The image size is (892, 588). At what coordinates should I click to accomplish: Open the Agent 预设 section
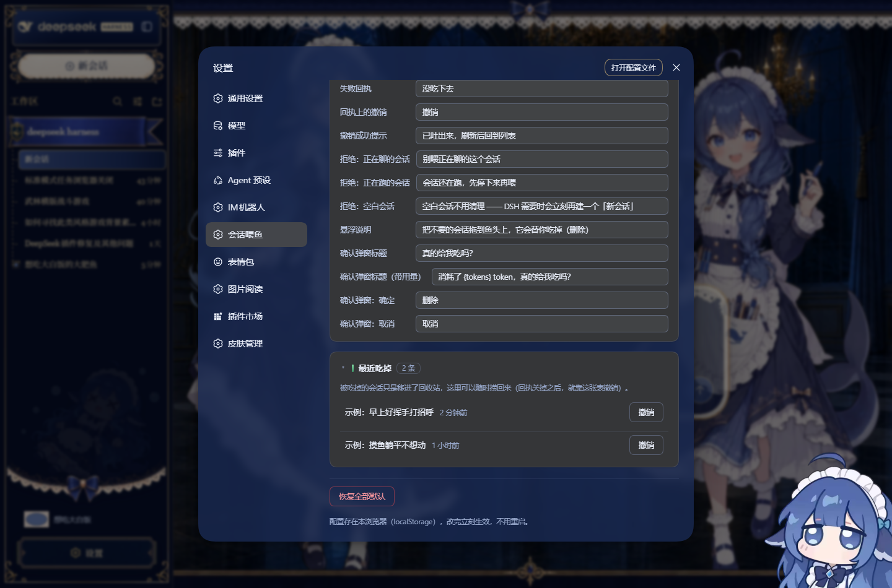click(x=256, y=180)
